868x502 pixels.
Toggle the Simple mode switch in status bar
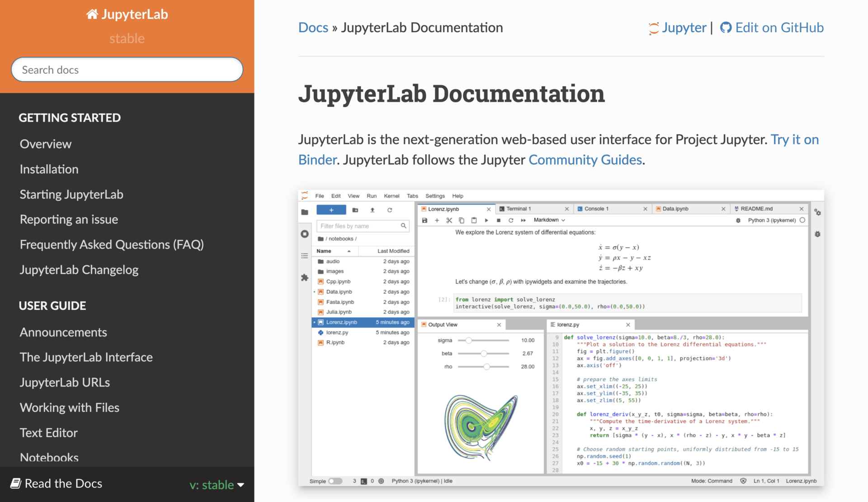pyautogui.click(x=335, y=481)
